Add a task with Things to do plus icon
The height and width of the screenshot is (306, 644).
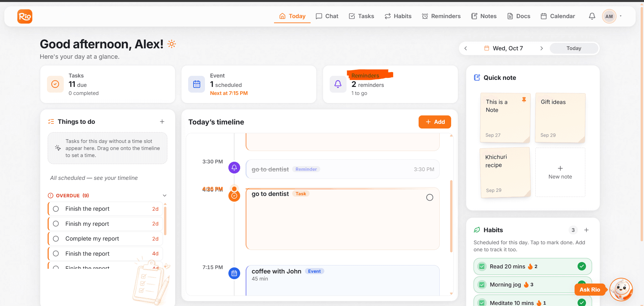point(162,121)
